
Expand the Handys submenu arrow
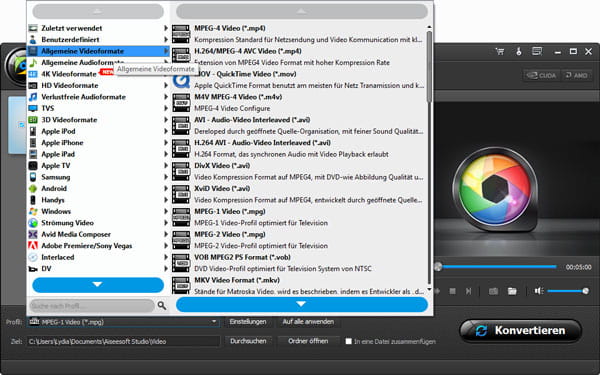point(166,200)
